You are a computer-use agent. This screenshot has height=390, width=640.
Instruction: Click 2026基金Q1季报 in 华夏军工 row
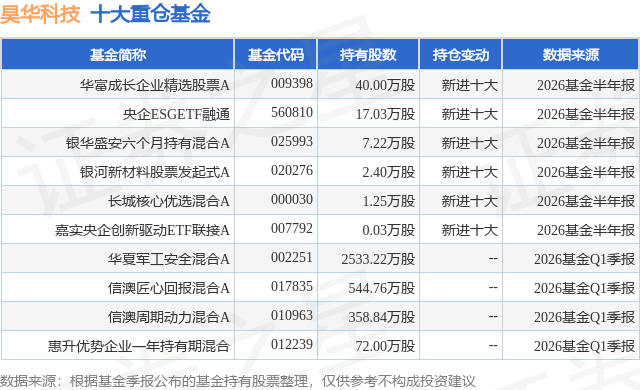click(x=584, y=259)
